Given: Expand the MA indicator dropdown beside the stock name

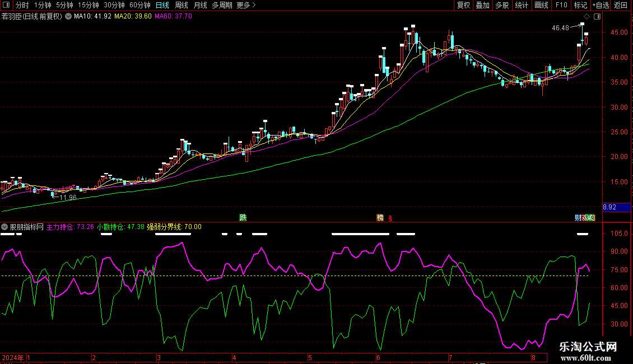Looking at the screenshot, I should (68, 16).
